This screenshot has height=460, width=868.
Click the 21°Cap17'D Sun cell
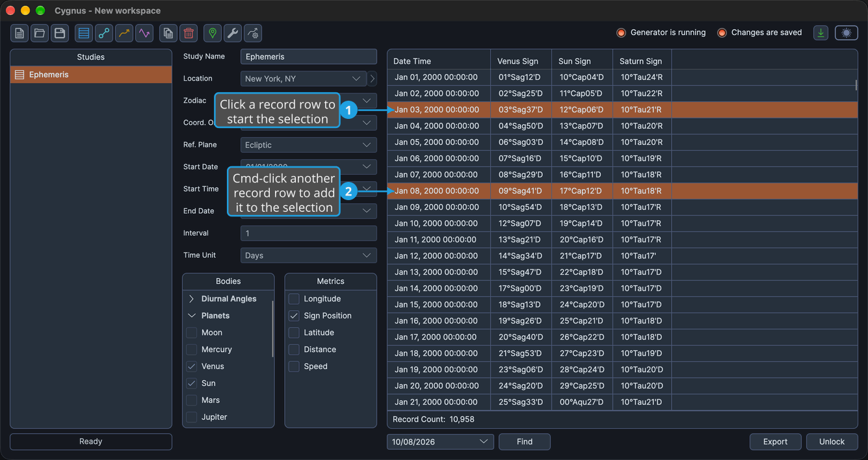(x=582, y=256)
